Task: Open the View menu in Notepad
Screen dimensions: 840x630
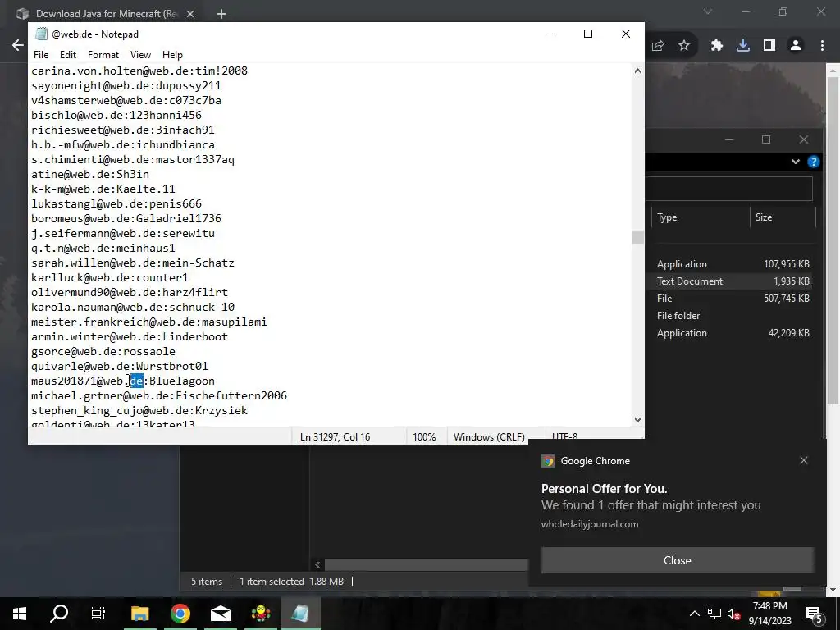Action: (140, 55)
